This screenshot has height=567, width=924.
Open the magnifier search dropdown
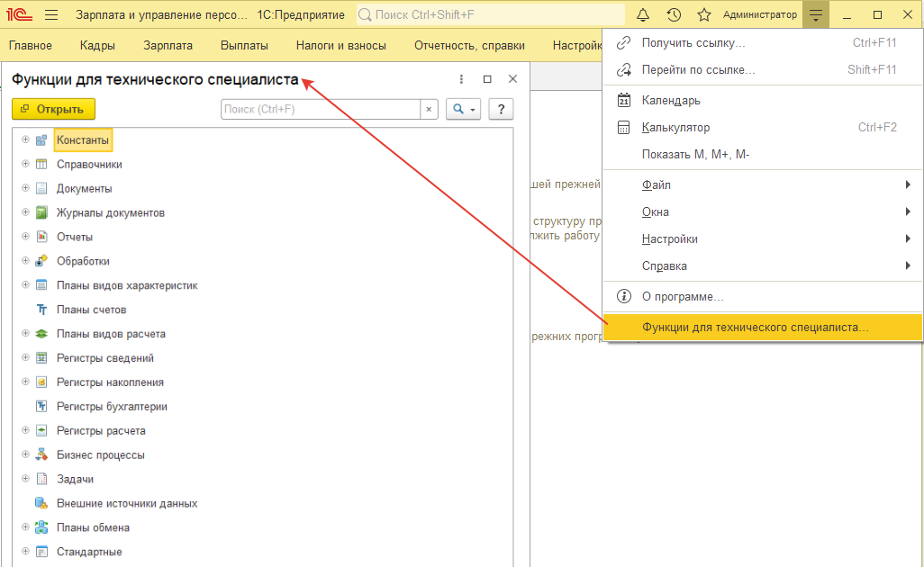(464, 109)
